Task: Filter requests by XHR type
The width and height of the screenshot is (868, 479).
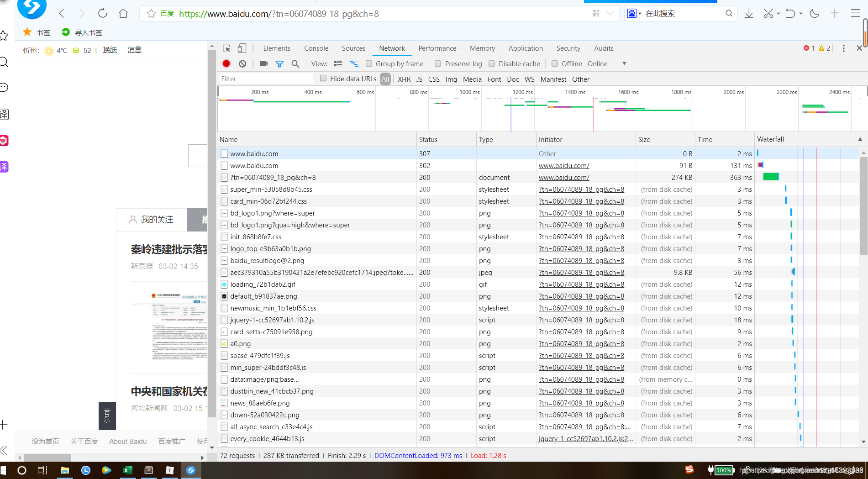Action: click(x=404, y=79)
